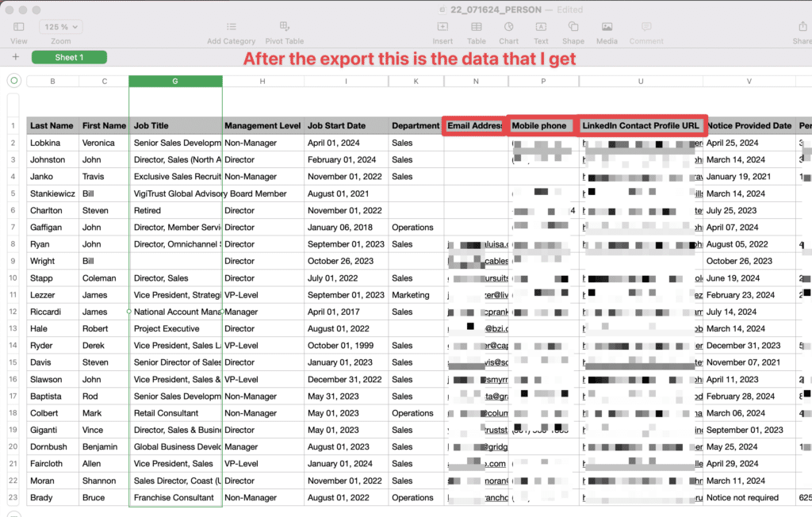Screen dimensions: 812x517
Task: Click the Notice Provided Date header
Action: point(750,126)
